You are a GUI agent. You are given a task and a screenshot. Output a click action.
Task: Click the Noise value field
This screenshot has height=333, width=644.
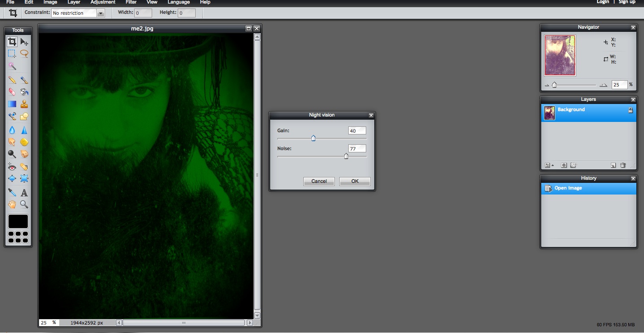coord(357,148)
